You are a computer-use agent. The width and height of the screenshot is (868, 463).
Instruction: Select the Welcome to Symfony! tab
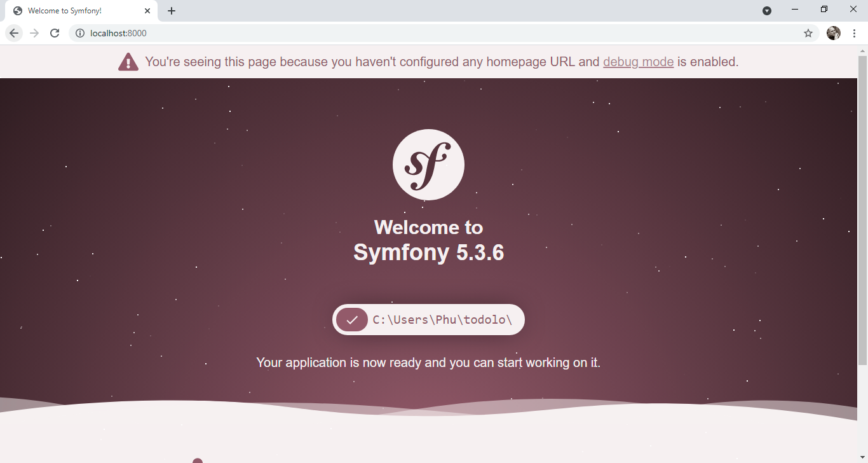tap(81, 11)
